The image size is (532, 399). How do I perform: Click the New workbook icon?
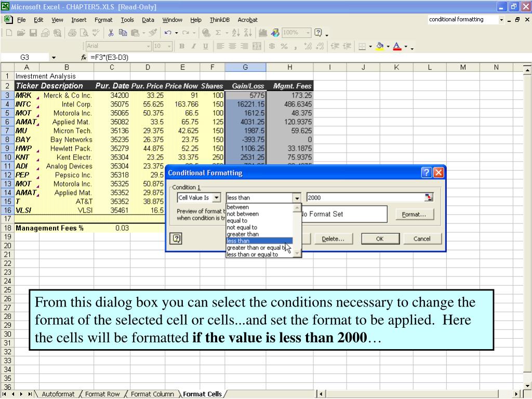coord(9,33)
